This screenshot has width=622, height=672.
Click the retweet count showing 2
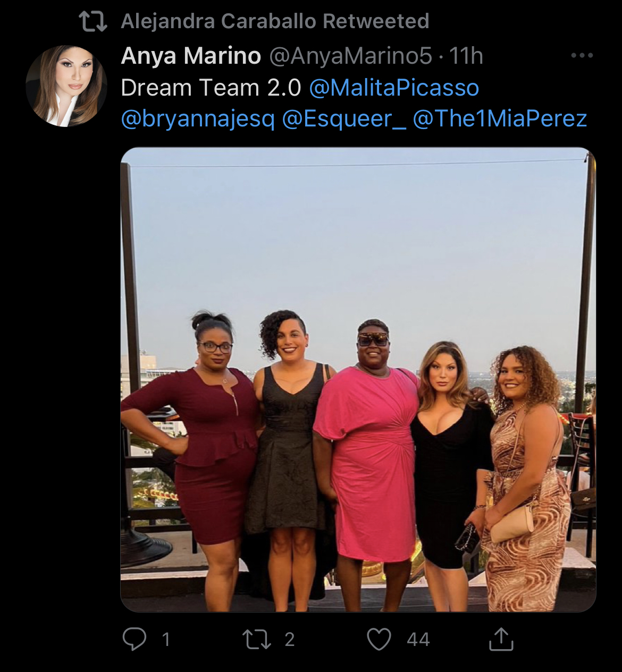tap(289, 639)
